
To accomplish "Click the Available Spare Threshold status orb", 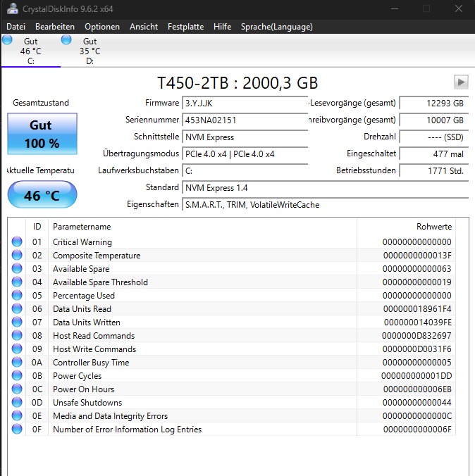I will [17, 282].
